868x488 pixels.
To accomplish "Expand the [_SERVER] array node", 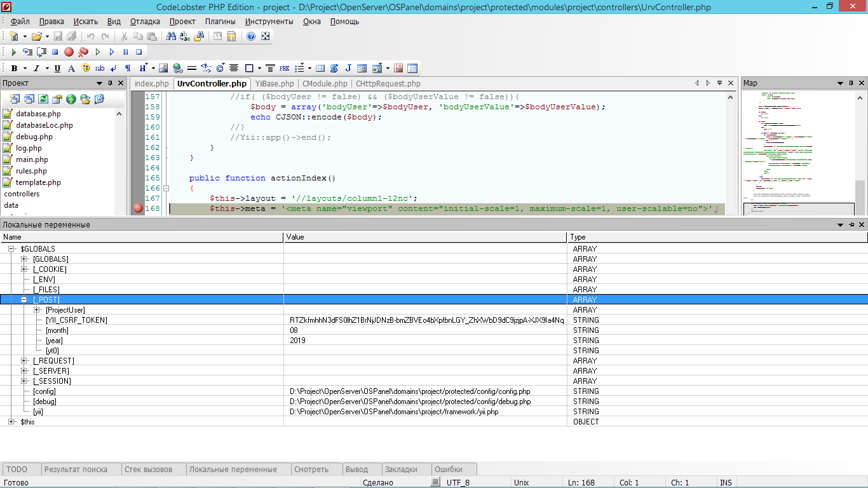I will (24, 371).
